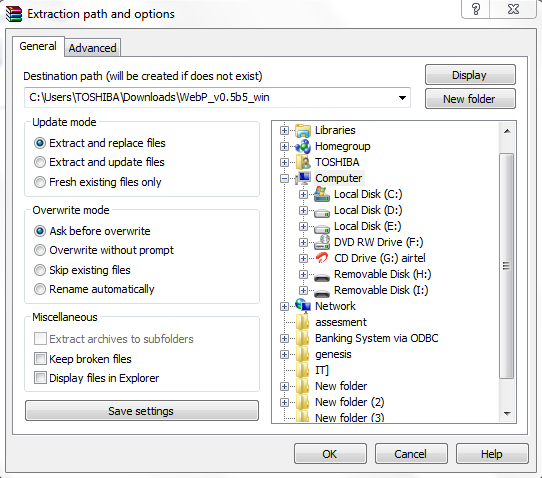The image size is (542, 478).
Task: Expand the Local Disk (C:) node
Action: (303, 195)
